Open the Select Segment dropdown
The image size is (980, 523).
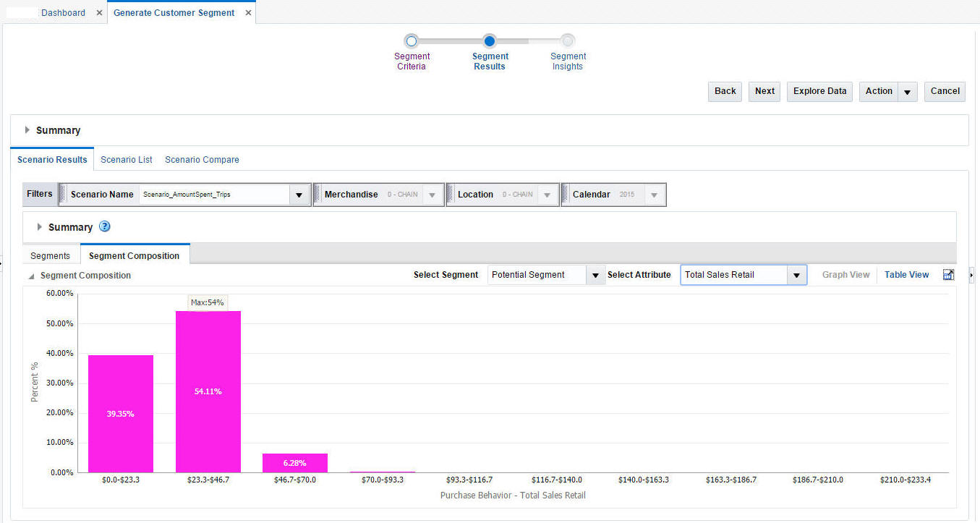click(596, 275)
